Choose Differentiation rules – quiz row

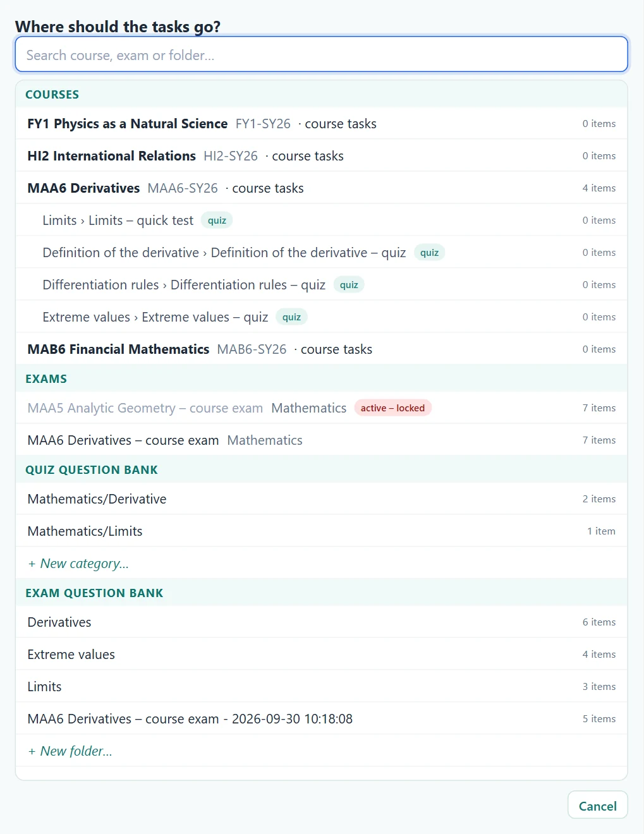[321, 285]
